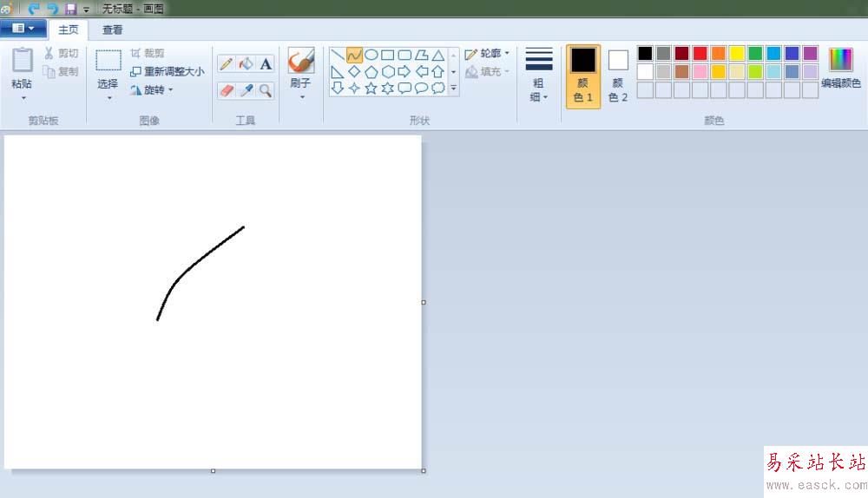This screenshot has width=868, height=498.
Task: Expand the Paste (粘贴) dropdown arrow
Action: (x=23, y=98)
